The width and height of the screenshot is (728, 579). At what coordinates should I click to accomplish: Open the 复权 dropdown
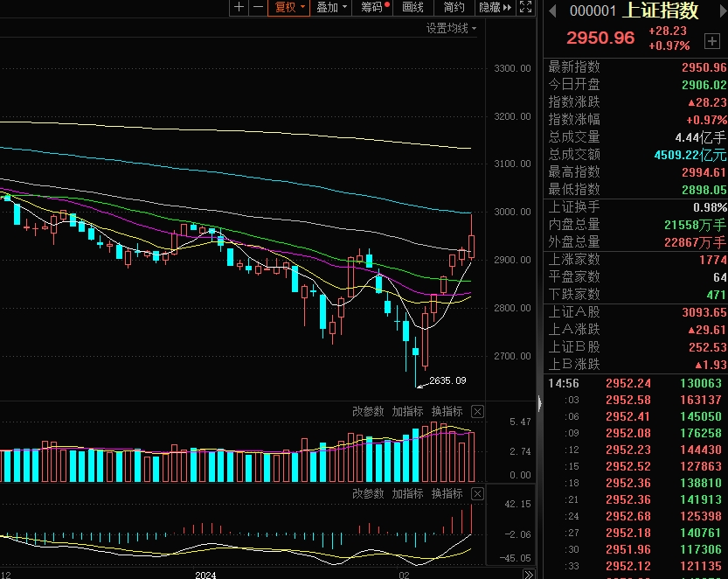[x=288, y=7]
